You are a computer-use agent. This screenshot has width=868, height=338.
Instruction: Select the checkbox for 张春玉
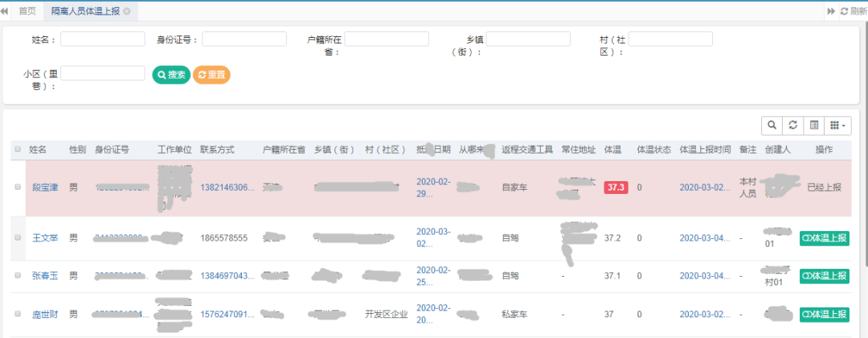(x=18, y=275)
